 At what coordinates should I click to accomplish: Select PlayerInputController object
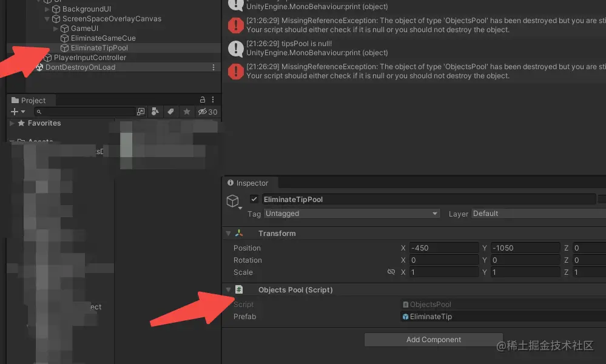tap(90, 57)
